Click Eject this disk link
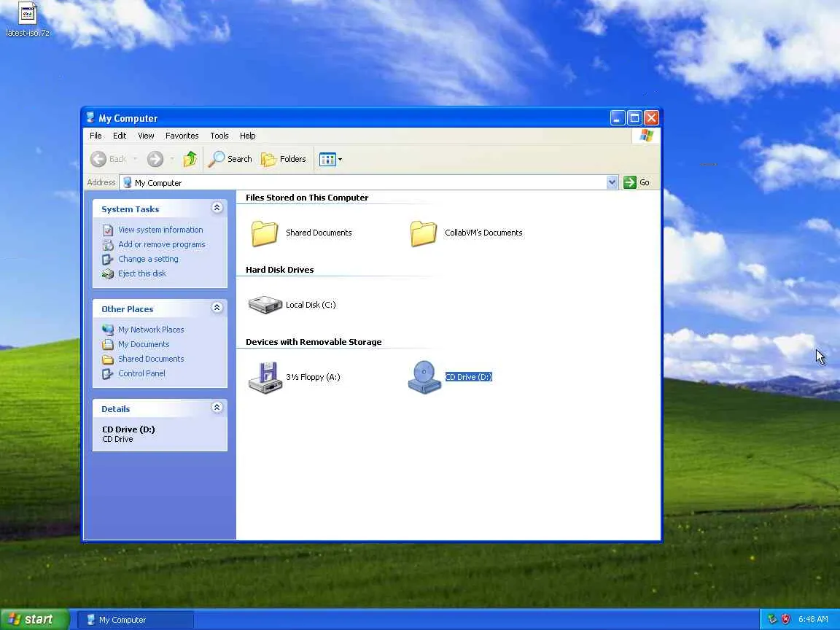The height and width of the screenshot is (630, 840). click(x=142, y=273)
